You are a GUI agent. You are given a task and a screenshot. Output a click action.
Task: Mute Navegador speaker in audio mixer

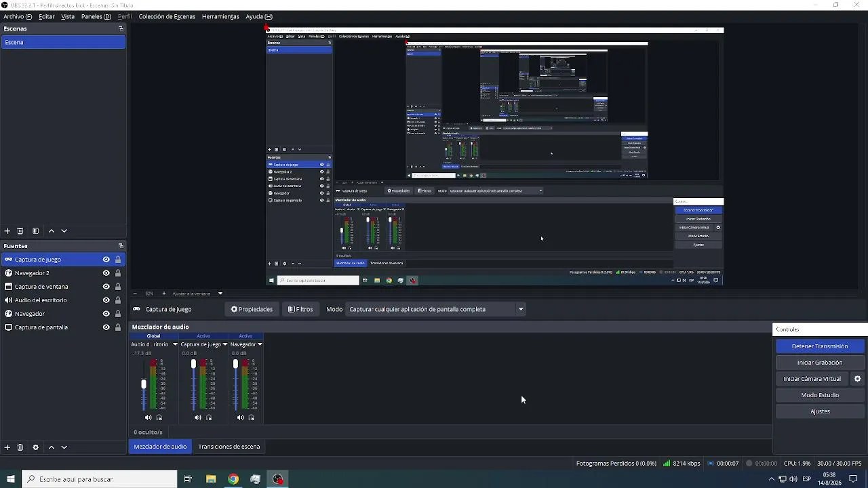point(240,418)
